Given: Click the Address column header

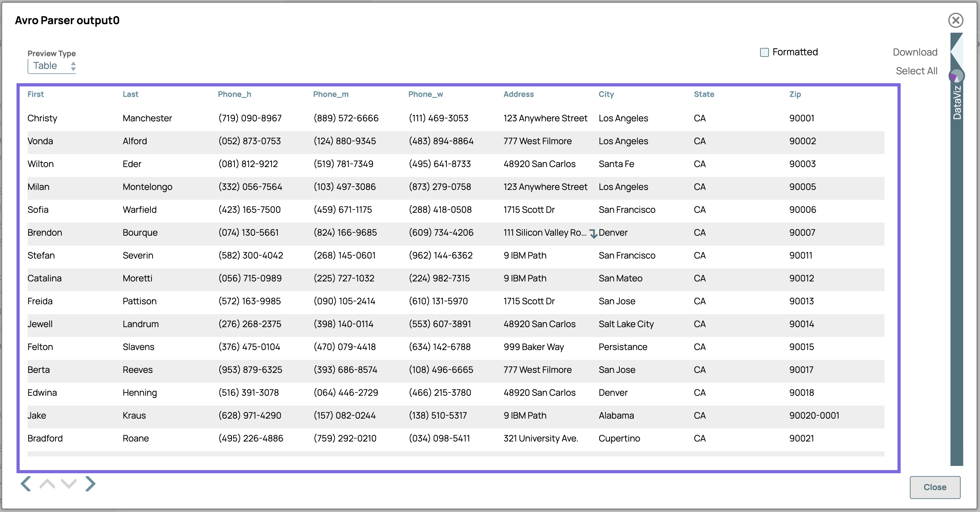Looking at the screenshot, I should click(518, 94).
